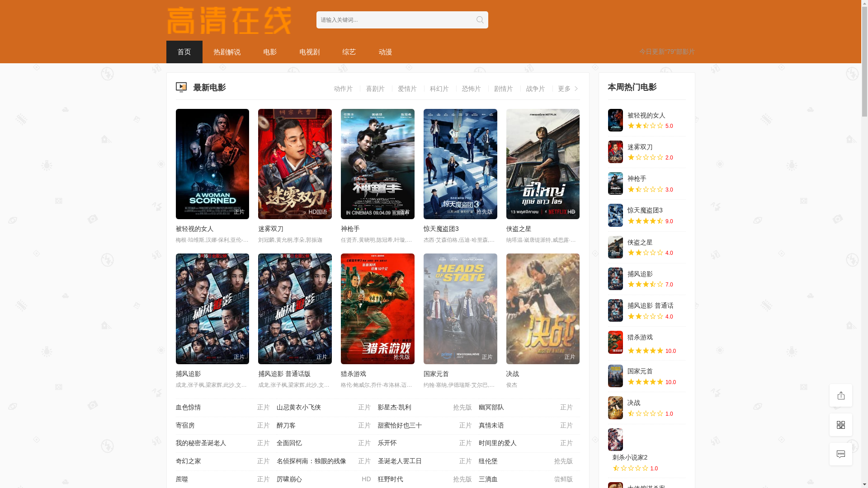Filter by 战争片 category
The height and width of the screenshot is (488, 868).
536,89
